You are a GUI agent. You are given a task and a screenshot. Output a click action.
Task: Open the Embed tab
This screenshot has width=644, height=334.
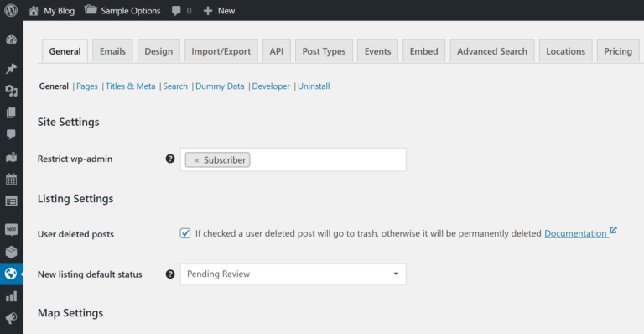pyautogui.click(x=423, y=51)
